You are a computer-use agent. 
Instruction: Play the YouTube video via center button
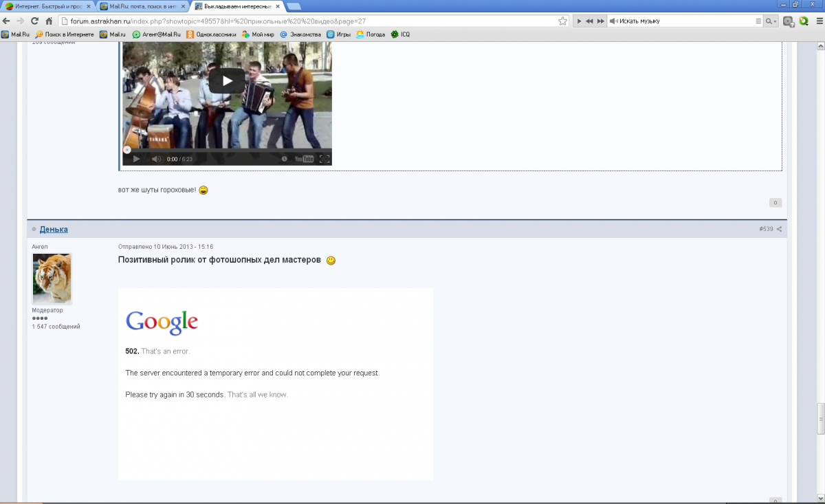tap(227, 80)
